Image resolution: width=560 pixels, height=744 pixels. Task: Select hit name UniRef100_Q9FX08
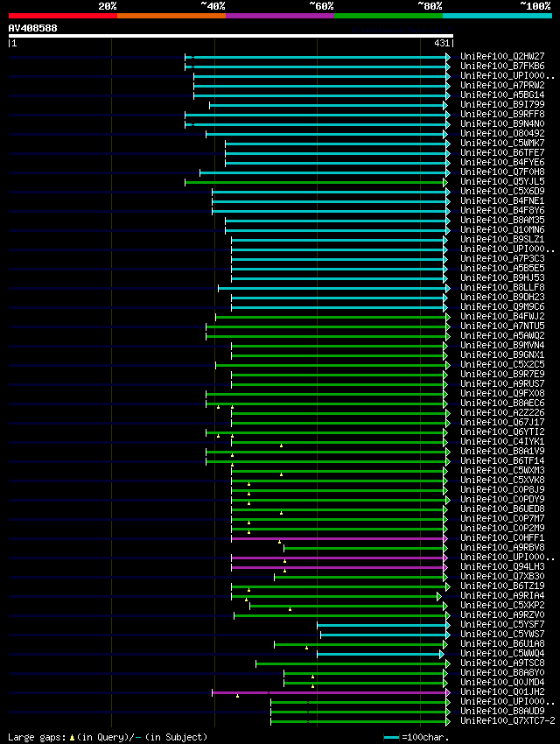click(x=502, y=393)
